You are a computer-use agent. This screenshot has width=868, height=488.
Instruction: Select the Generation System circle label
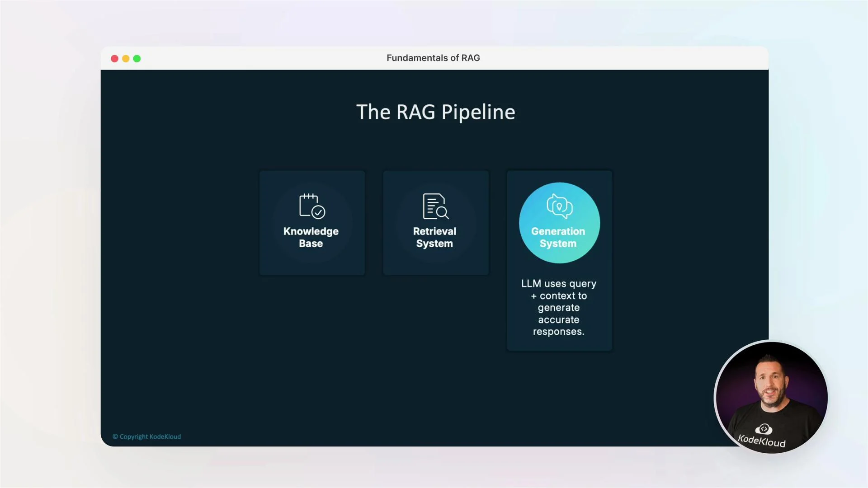coord(558,237)
